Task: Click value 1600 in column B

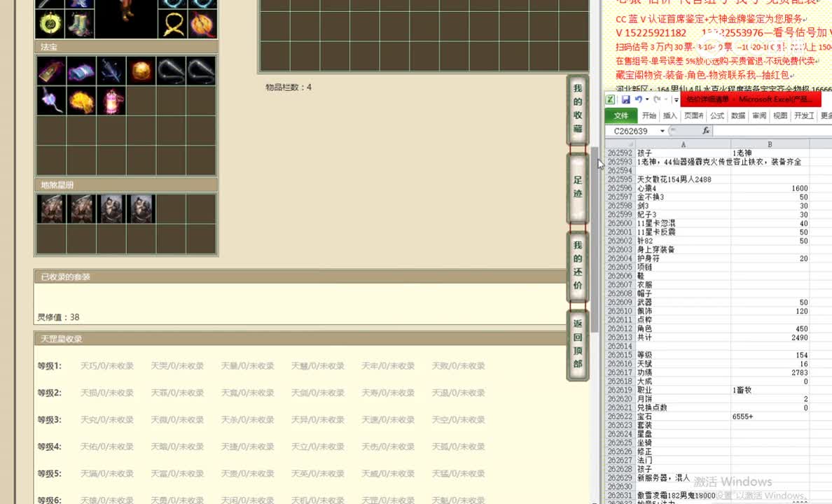Action: click(x=770, y=188)
